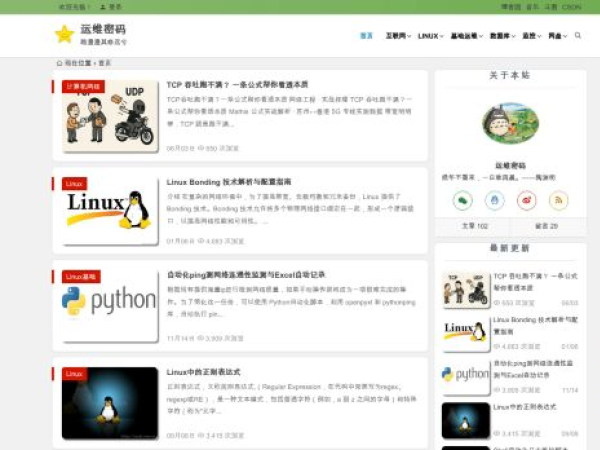
Task: Click the red 计算机网络 category tag
Action: (83, 86)
